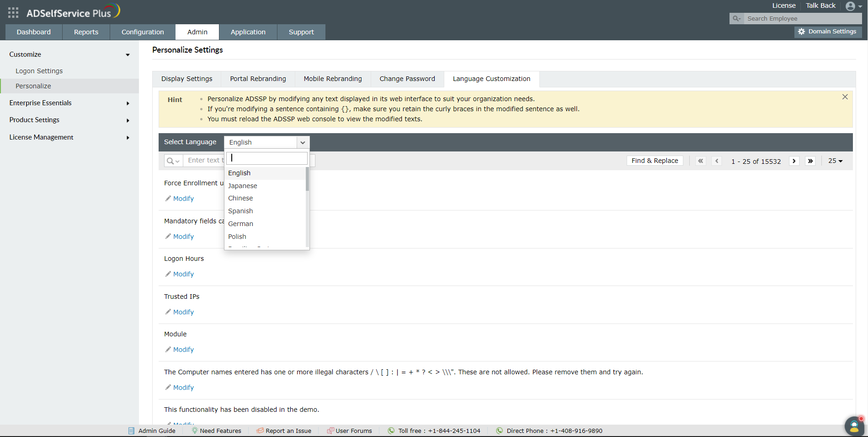The image size is (868, 437).
Task: Close the Hint banner
Action: (845, 97)
